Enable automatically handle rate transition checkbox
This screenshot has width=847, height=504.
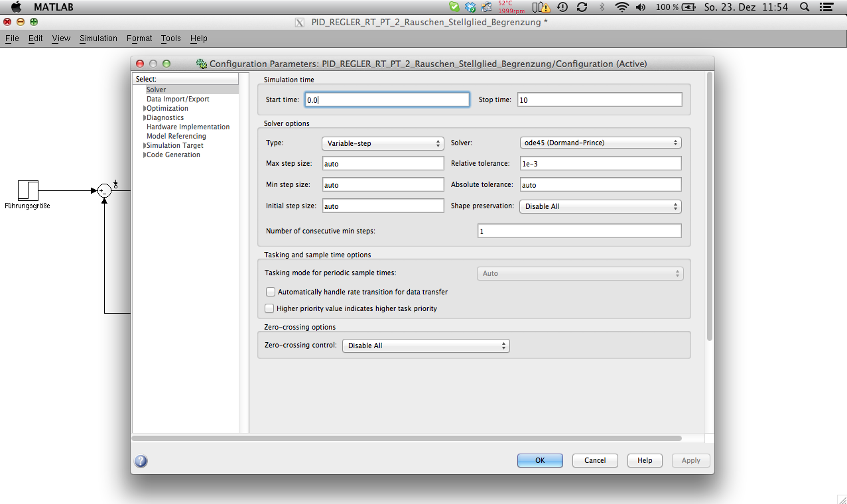click(x=271, y=292)
